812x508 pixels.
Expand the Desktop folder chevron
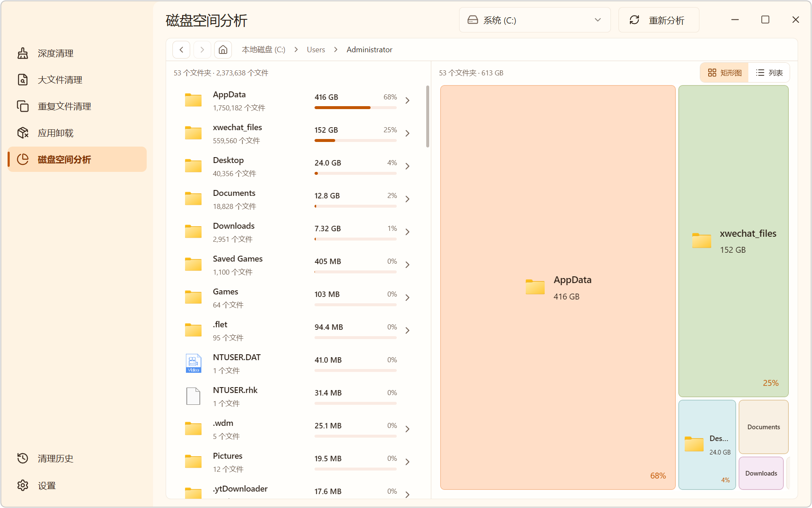tap(407, 166)
